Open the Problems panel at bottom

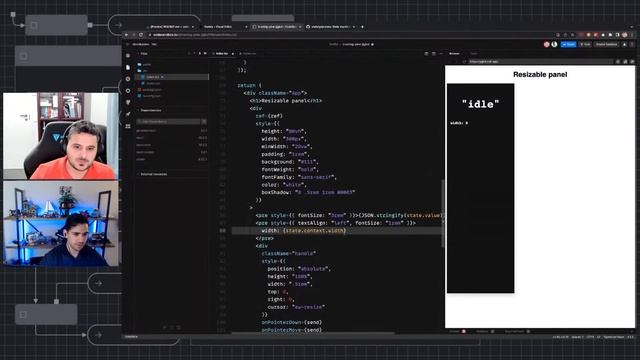(x=485, y=331)
